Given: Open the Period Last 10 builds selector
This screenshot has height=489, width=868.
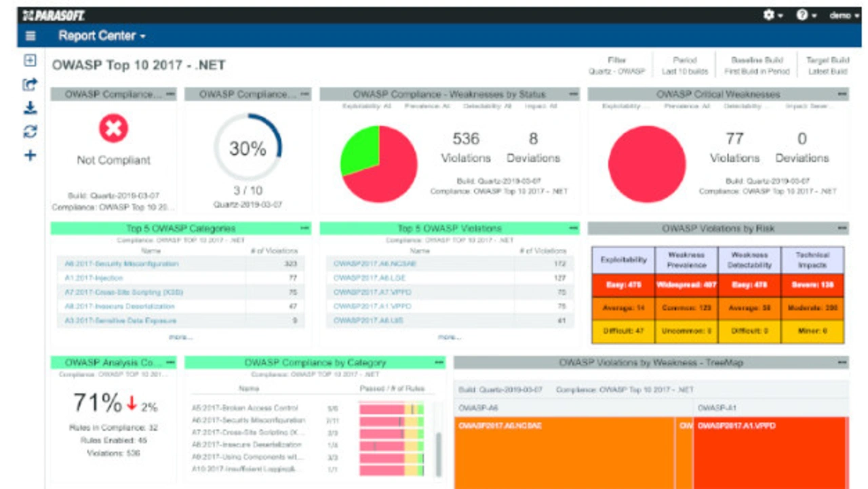Looking at the screenshot, I should tap(685, 66).
